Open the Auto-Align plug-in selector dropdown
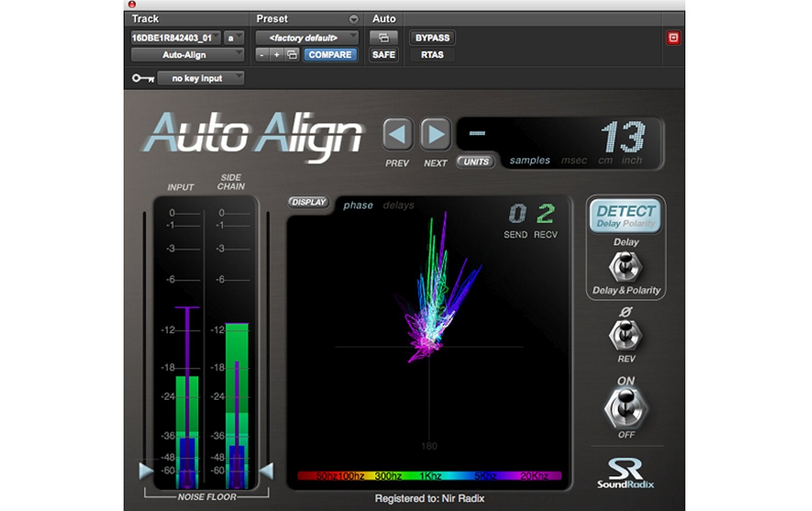The image size is (812, 511). pos(187,55)
